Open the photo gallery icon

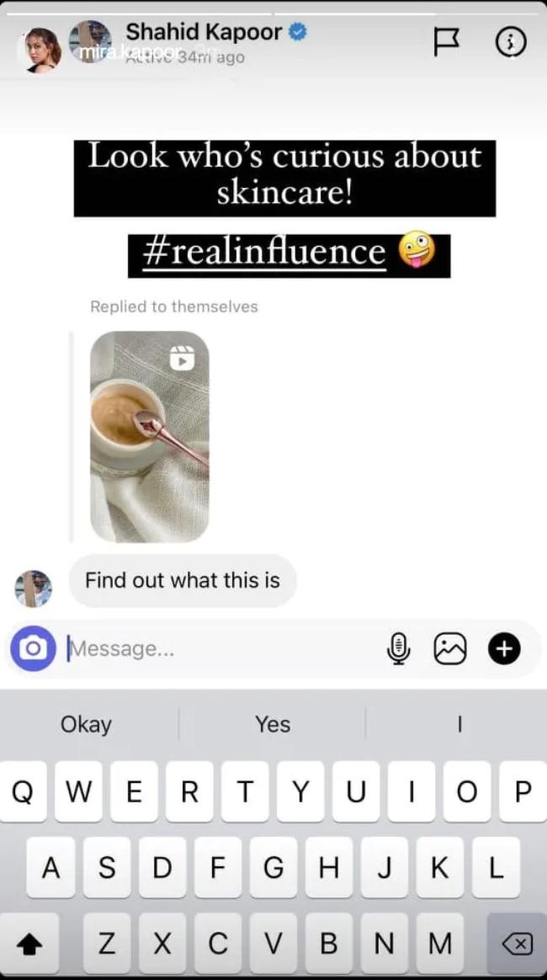pos(450,649)
